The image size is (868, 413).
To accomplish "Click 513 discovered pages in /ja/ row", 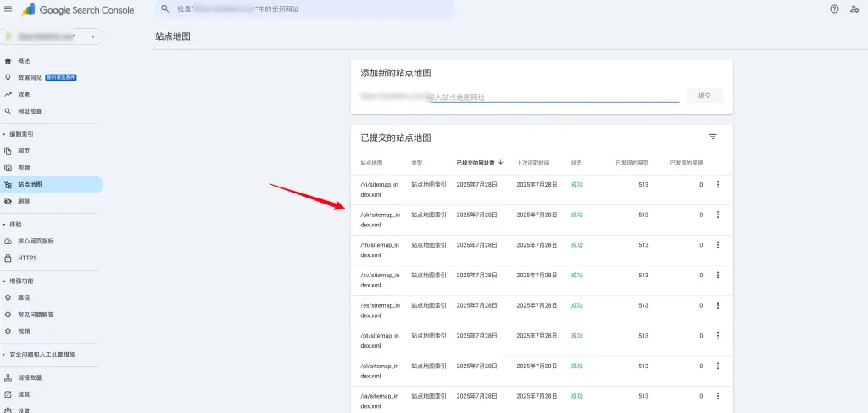I will pos(643,396).
